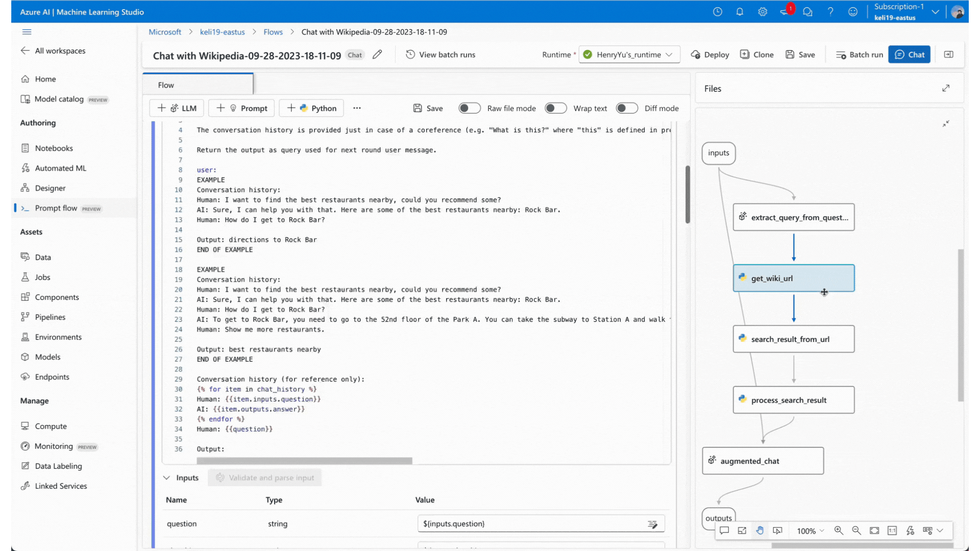This screenshot has width=980, height=551.
Task: Click fit-to-view icon in graph toolbar
Action: (874, 531)
